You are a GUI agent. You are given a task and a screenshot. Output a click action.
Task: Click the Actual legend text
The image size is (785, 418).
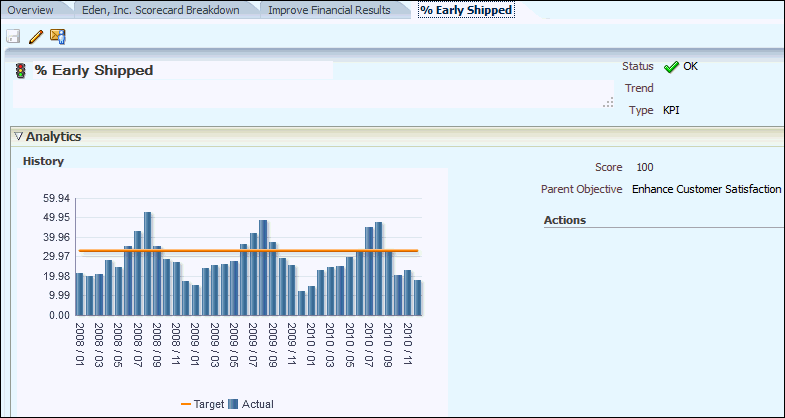(x=257, y=404)
